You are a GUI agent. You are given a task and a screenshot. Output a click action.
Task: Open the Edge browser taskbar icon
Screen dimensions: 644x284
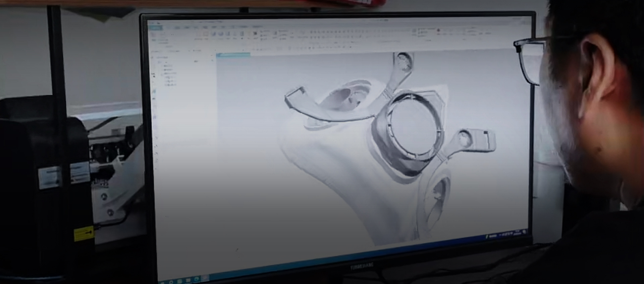tap(196, 279)
